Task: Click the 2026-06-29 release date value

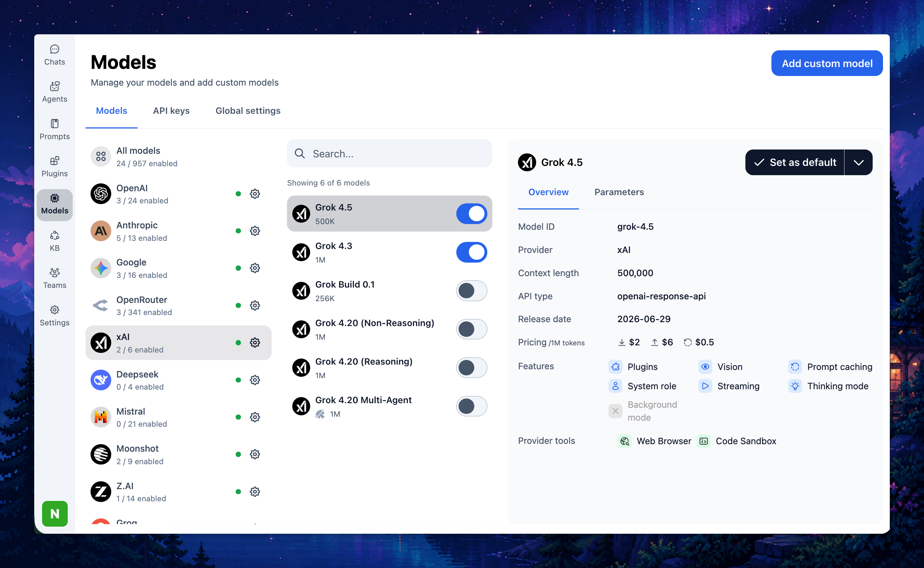Action: pos(644,319)
